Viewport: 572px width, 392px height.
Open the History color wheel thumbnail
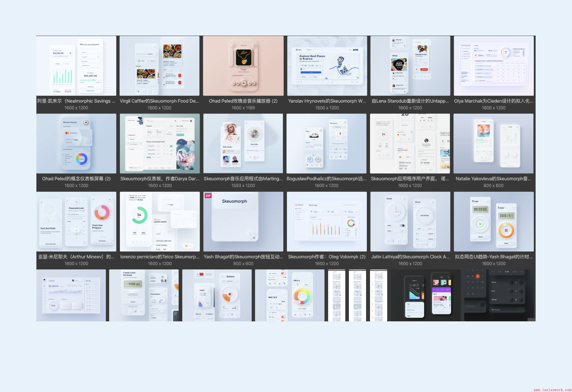point(290,295)
